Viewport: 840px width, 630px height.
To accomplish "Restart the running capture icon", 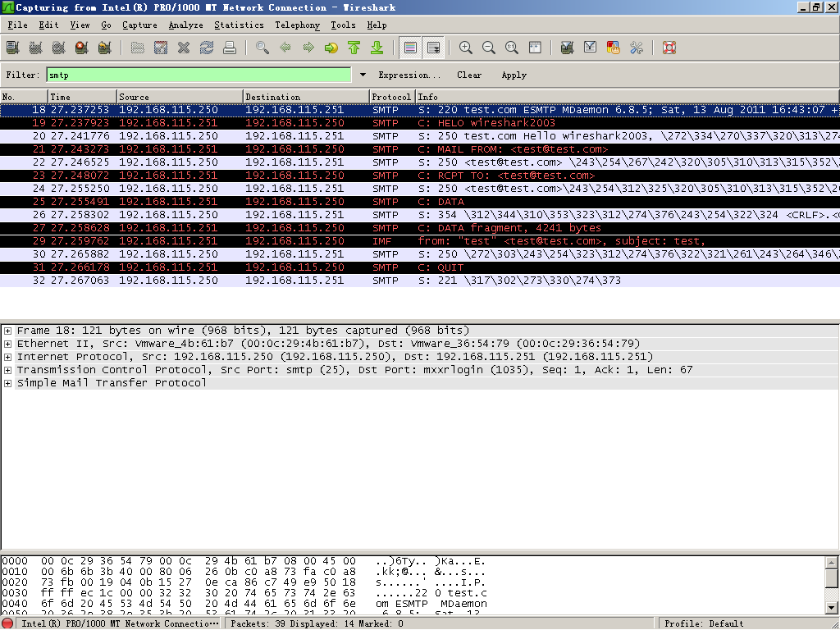I will tap(105, 48).
